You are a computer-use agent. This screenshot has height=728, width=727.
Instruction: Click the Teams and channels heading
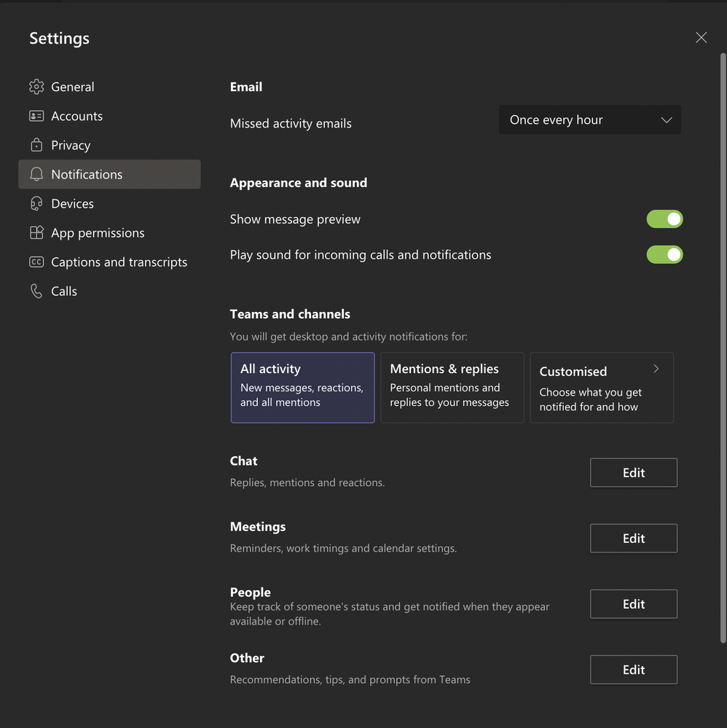click(x=290, y=314)
